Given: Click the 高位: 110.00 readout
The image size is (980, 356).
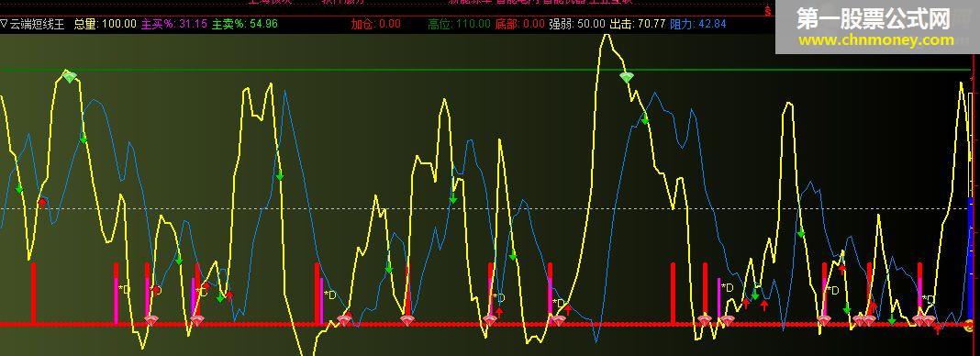Looking at the screenshot, I should pyautogui.click(x=460, y=25).
